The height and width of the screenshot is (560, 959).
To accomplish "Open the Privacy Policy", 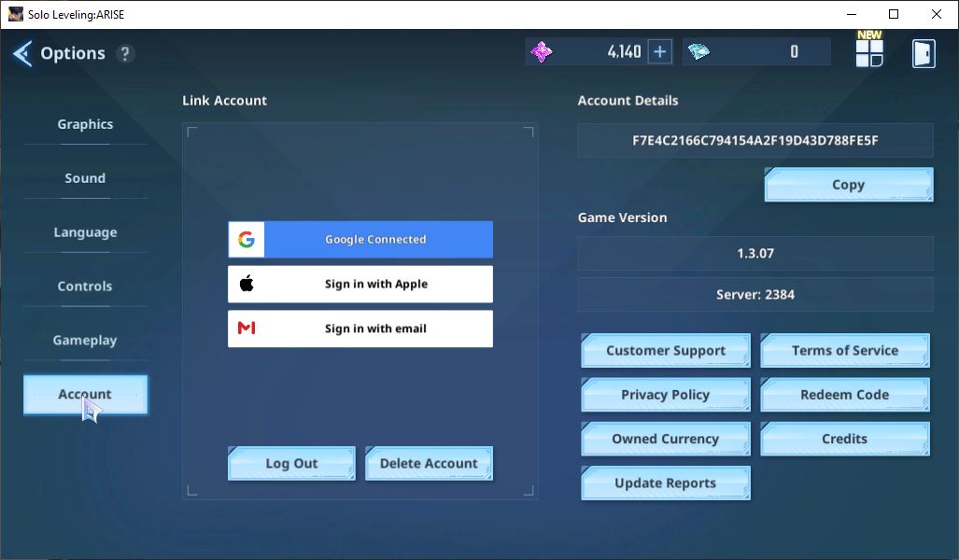I will 666,394.
